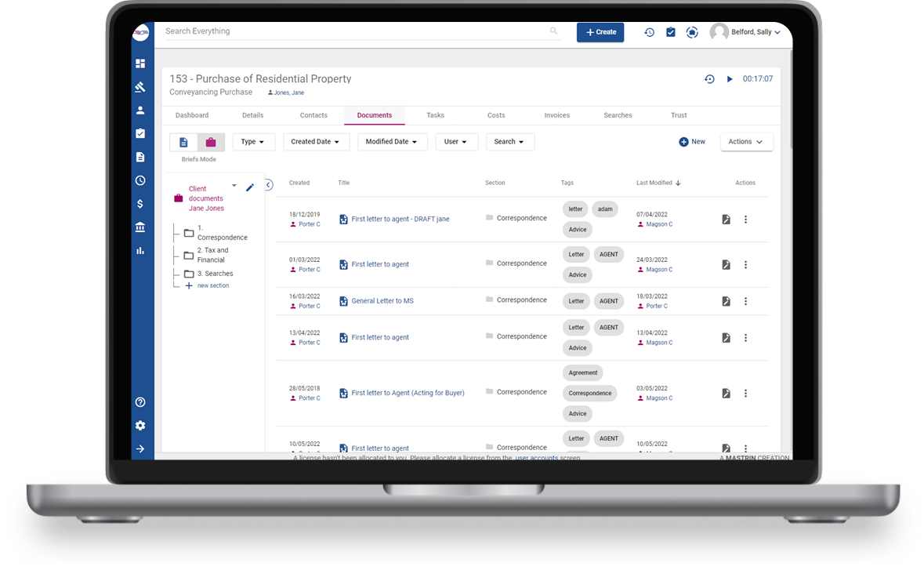The image size is (924, 570).
Task: Switch to document list view mode
Action: pyautogui.click(x=184, y=142)
